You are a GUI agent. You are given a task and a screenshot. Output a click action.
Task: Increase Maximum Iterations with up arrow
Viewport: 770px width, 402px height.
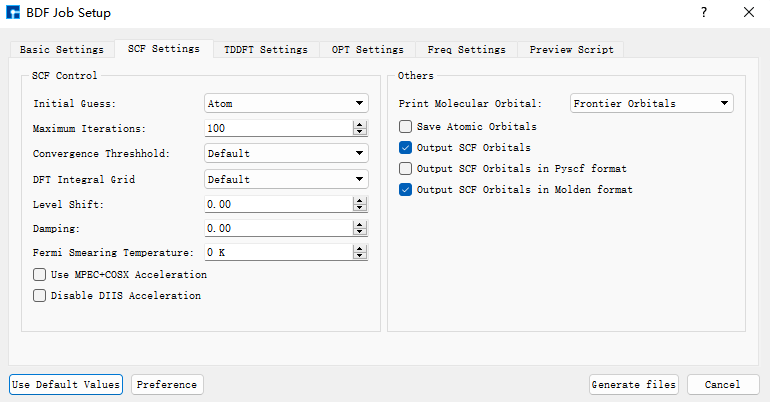point(360,125)
